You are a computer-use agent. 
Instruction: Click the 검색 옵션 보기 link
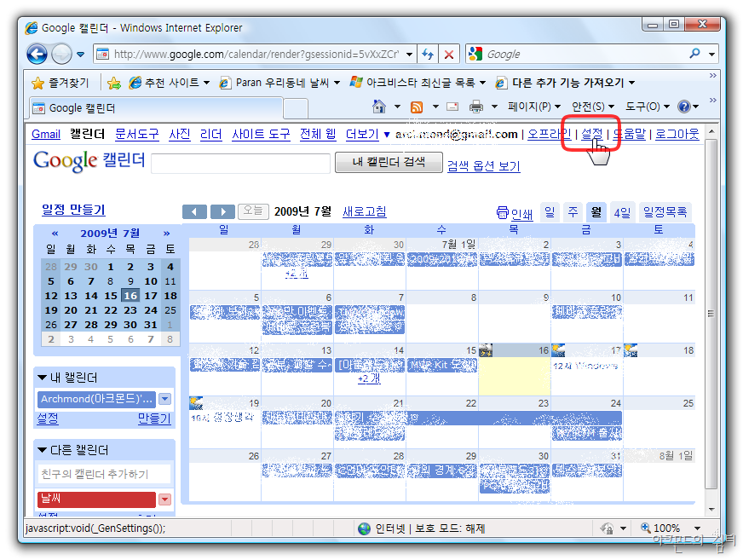pos(484,166)
